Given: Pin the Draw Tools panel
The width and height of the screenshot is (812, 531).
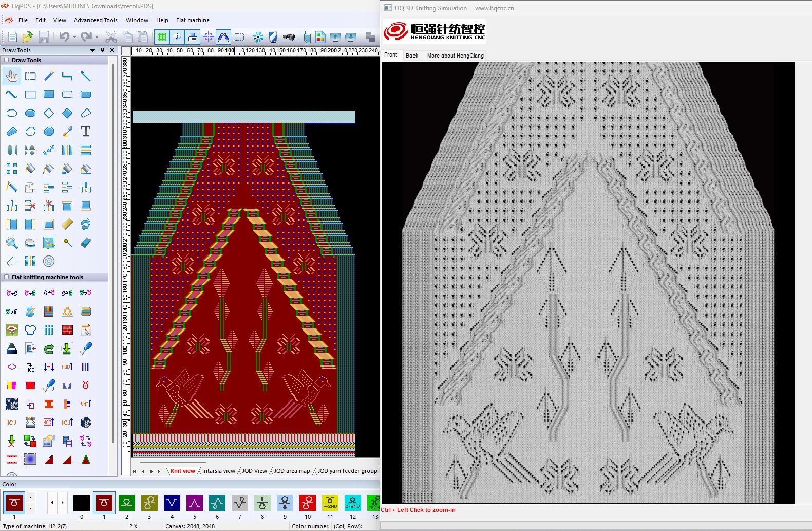Looking at the screenshot, I should 102,50.
